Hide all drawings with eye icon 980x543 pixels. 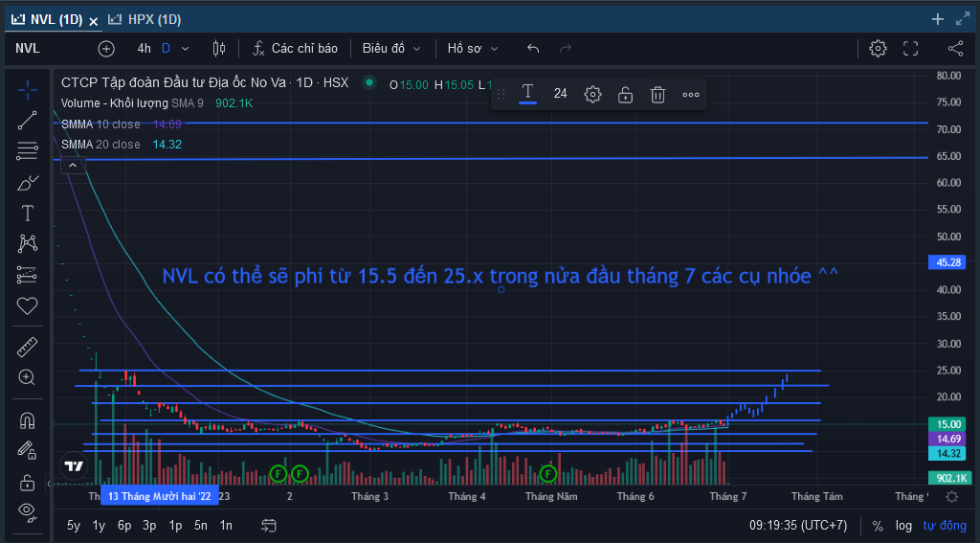27,511
